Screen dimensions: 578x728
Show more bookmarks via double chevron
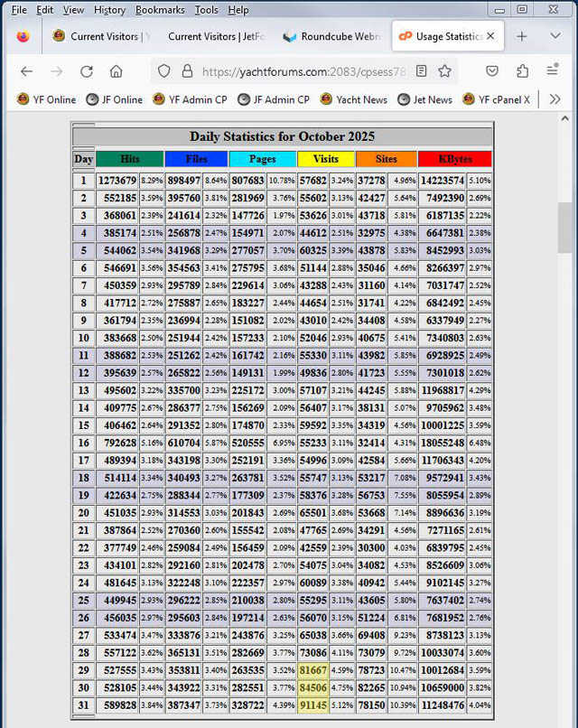pyautogui.click(x=555, y=99)
